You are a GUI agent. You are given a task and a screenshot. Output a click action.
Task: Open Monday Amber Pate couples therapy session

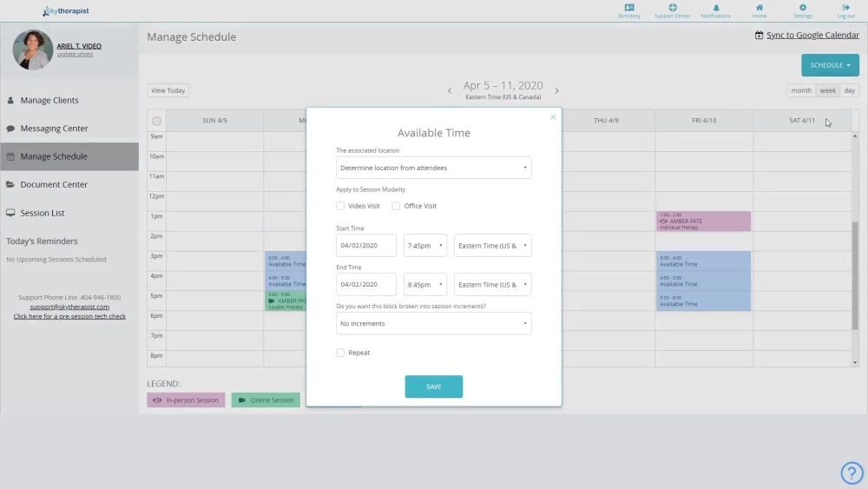pyautogui.click(x=286, y=301)
